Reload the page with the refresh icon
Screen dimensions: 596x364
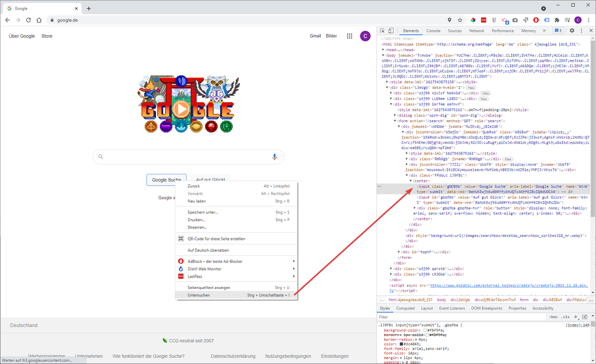point(29,20)
